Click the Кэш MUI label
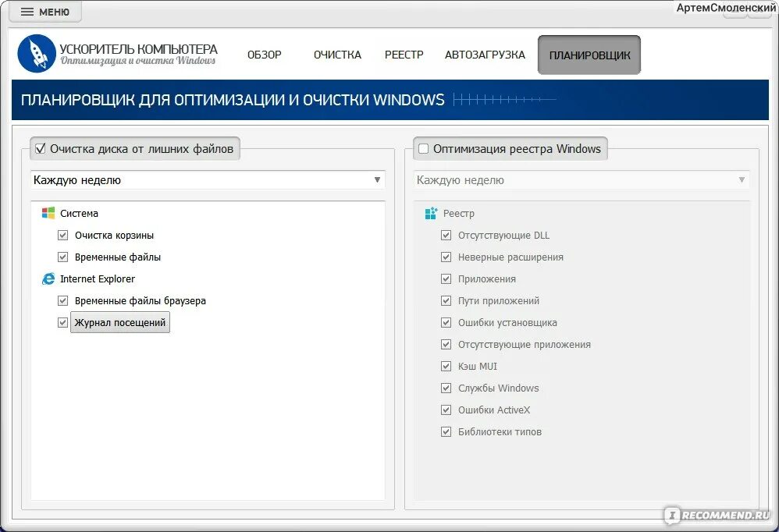The image size is (779, 532). (478, 367)
